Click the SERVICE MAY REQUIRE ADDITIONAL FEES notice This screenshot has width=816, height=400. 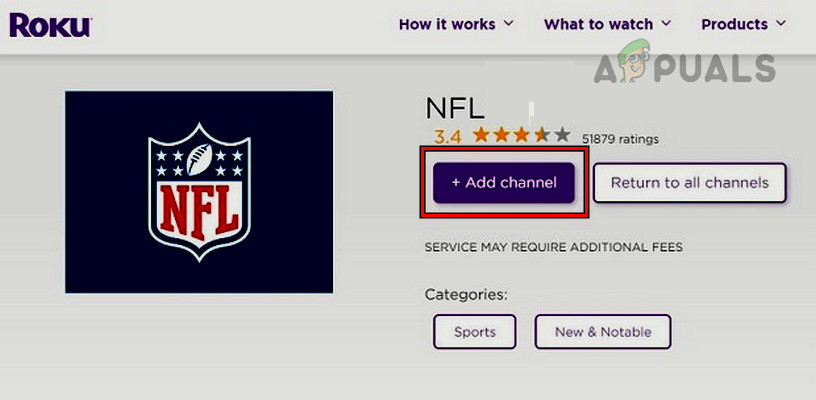[554, 248]
